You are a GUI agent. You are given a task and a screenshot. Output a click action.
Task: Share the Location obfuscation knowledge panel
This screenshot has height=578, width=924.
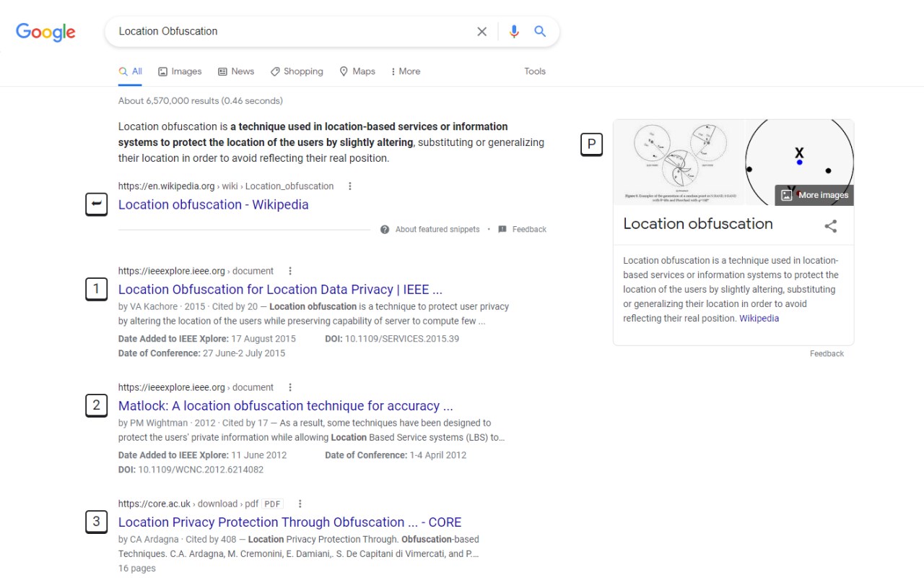(831, 226)
